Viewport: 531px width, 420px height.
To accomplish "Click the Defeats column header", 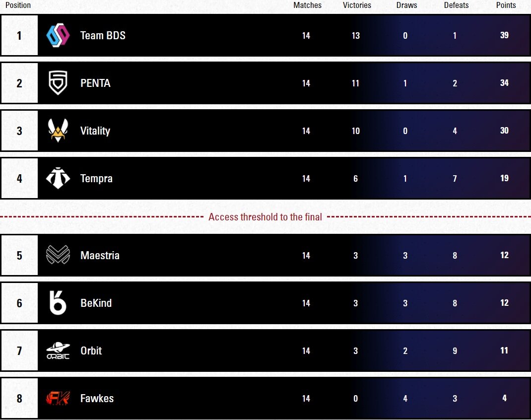I will click(x=456, y=5).
